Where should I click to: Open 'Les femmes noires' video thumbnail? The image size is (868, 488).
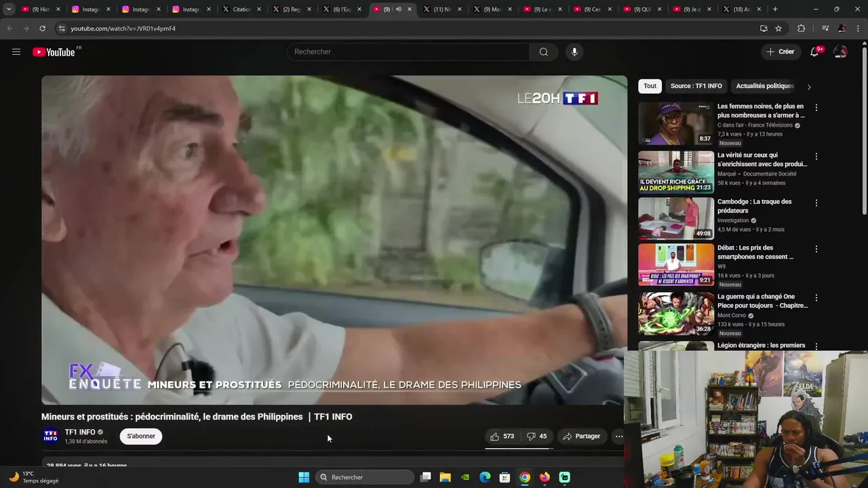[676, 123]
